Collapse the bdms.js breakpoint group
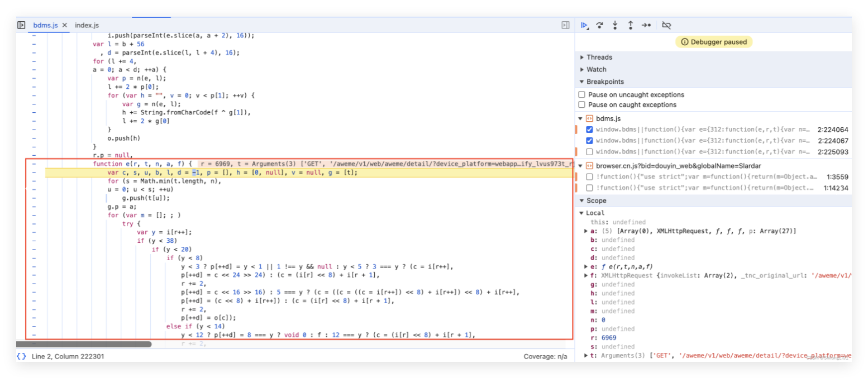The height and width of the screenshot is (378, 868). click(x=581, y=118)
